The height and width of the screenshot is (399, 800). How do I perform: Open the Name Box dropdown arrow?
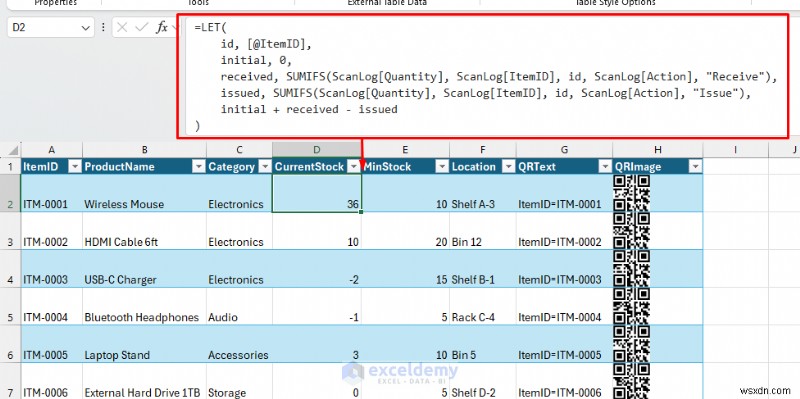pos(85,28)
